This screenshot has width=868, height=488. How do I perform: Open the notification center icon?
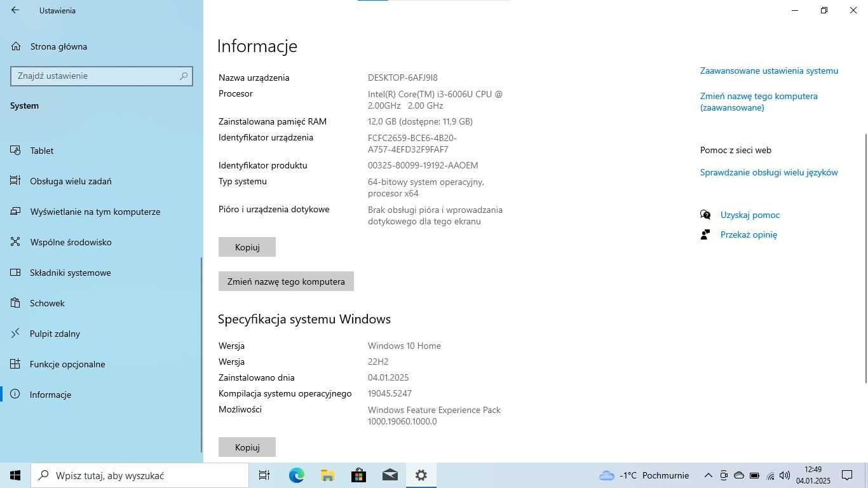(847, 475)
